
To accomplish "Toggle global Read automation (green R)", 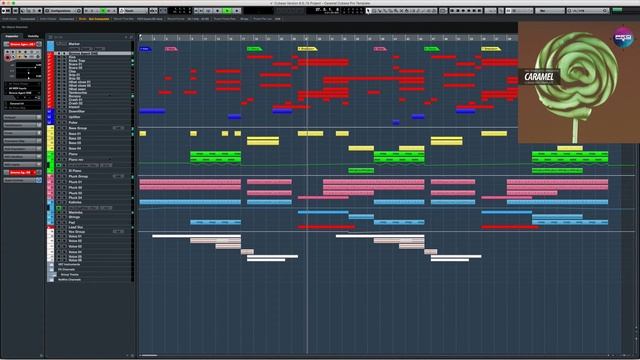I will pos(103,11).
